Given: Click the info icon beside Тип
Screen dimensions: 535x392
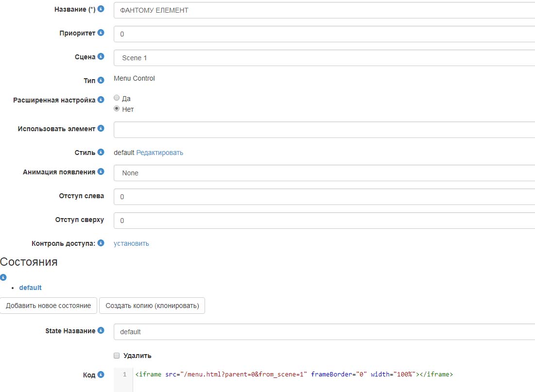Looking at the screenshot, I should (101, 80).
